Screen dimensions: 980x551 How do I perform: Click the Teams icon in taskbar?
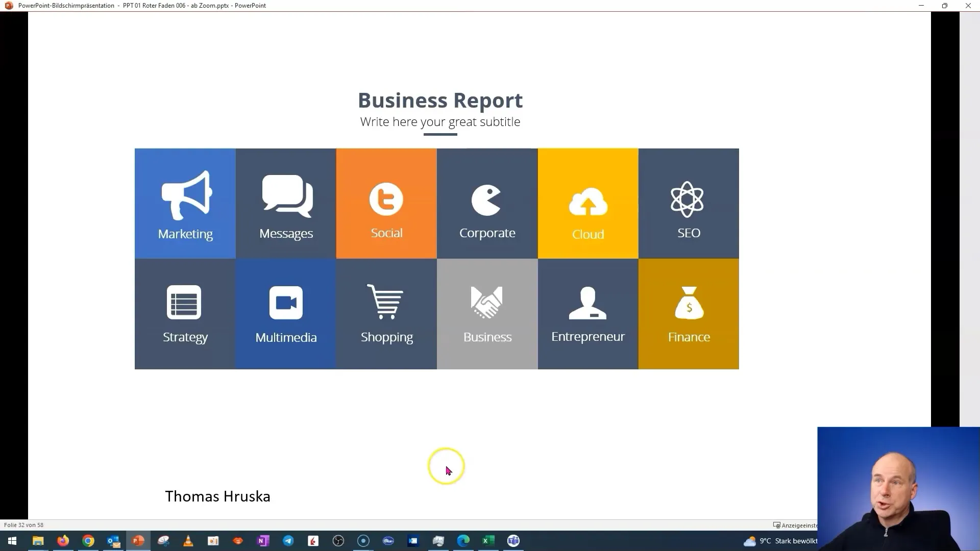(513, 541)
